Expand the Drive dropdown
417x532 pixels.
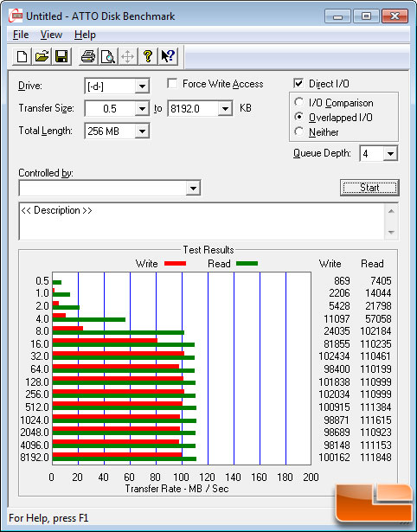pyautogui.click(x=142, y=87)
